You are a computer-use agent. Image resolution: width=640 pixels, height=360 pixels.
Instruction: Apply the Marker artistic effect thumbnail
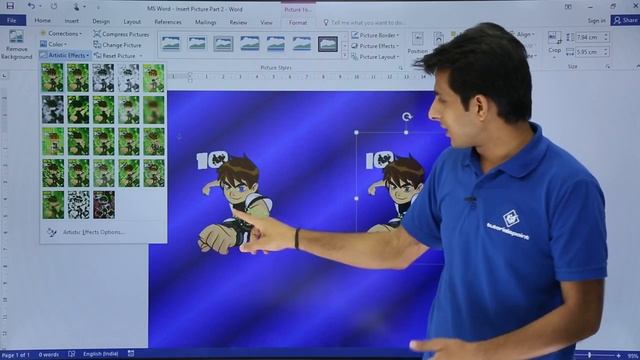pyautogui.click(x=78, y=78)
